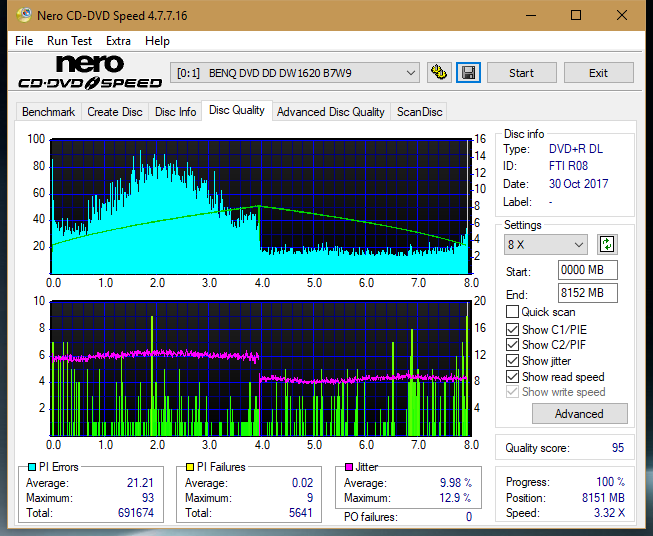The height and width of the screenshot is (536, 653).
Task: Click PI Errors average 21.21
Action: [x=140, y=483]
